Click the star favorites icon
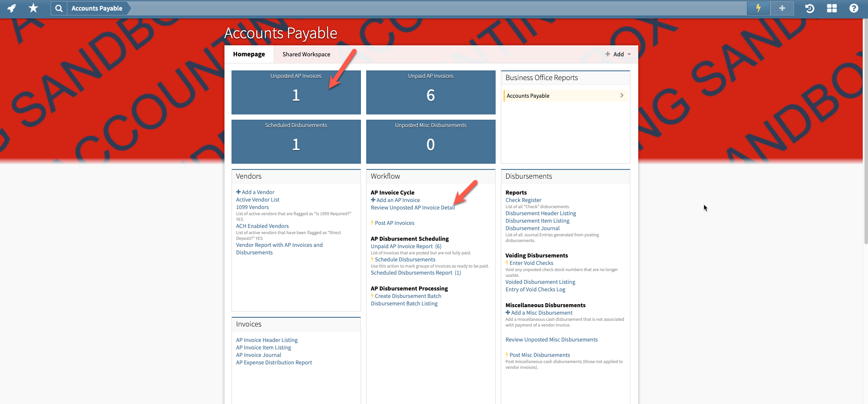The image size is (868, 404). tap(33, 8)
